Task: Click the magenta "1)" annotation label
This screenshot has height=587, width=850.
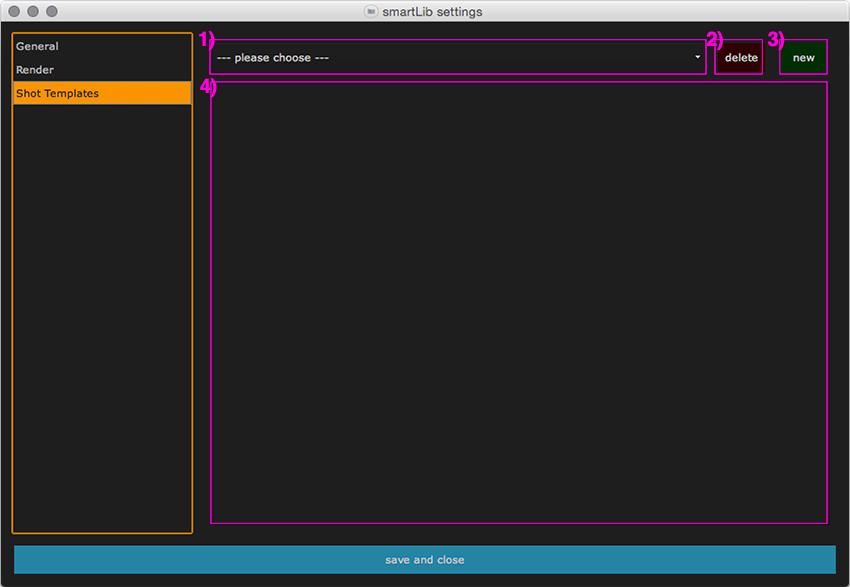Action: [206, 40]
